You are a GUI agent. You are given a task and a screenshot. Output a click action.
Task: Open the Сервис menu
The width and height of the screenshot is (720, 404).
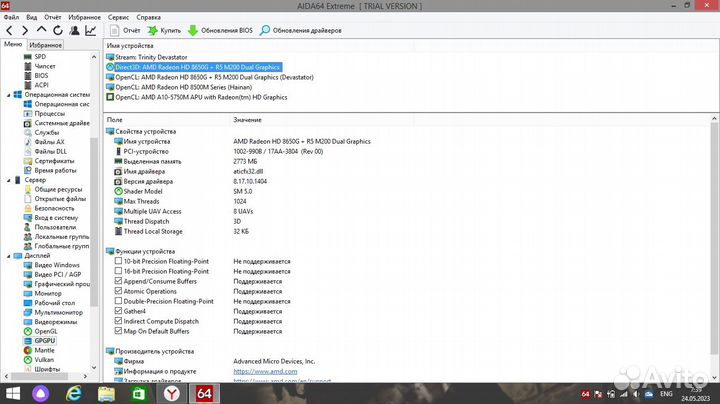click(118, 17)
